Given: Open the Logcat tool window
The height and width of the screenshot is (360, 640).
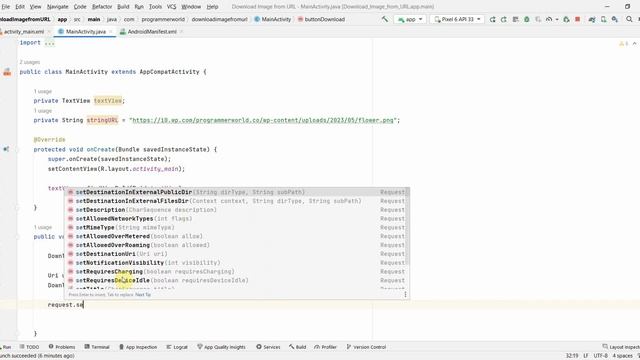Looking at the screenshot, I should [x=177, y=347].
